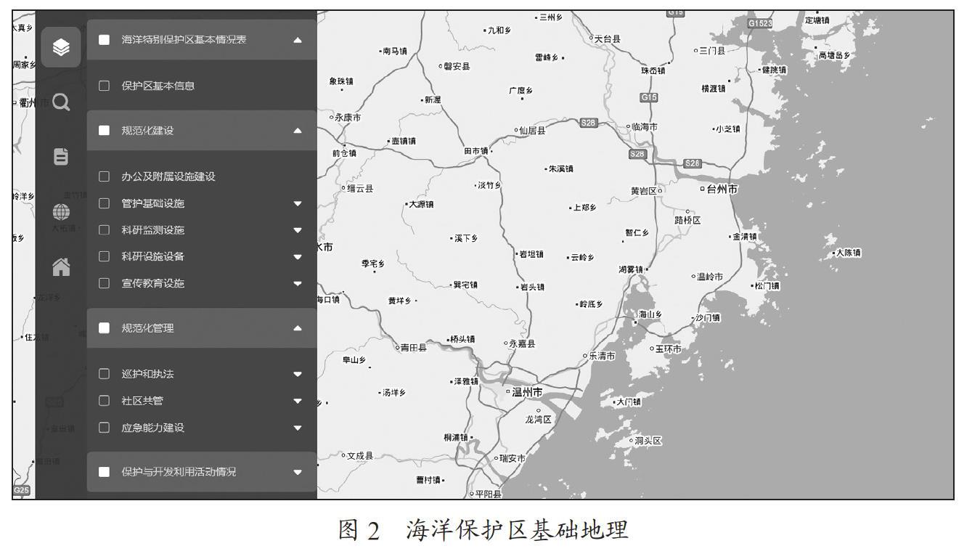This screenshot has width=980, height=554.
Task: Click the 规范化建设 header label
Action: click(x=147, y=131)
